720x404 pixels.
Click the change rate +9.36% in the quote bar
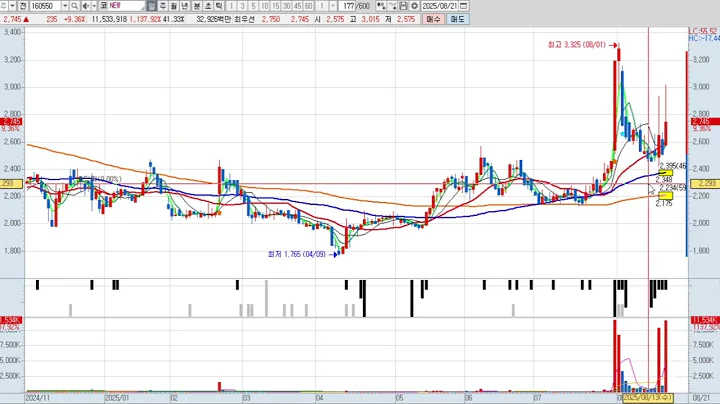point(74,19)
